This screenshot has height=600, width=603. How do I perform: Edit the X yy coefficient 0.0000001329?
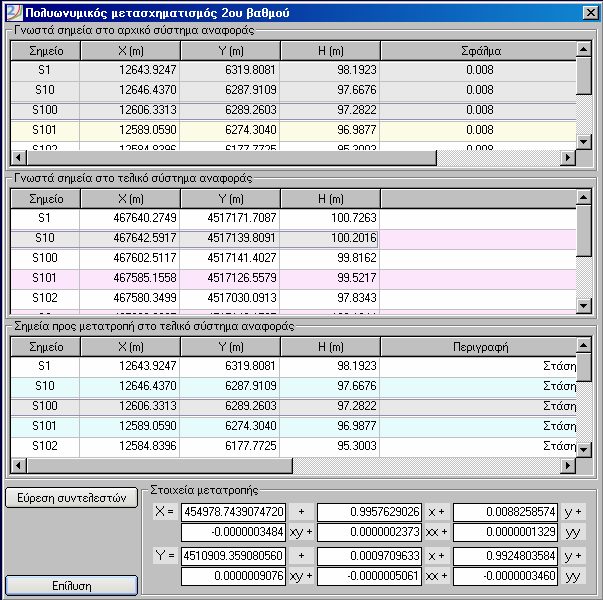pos(505,532)
